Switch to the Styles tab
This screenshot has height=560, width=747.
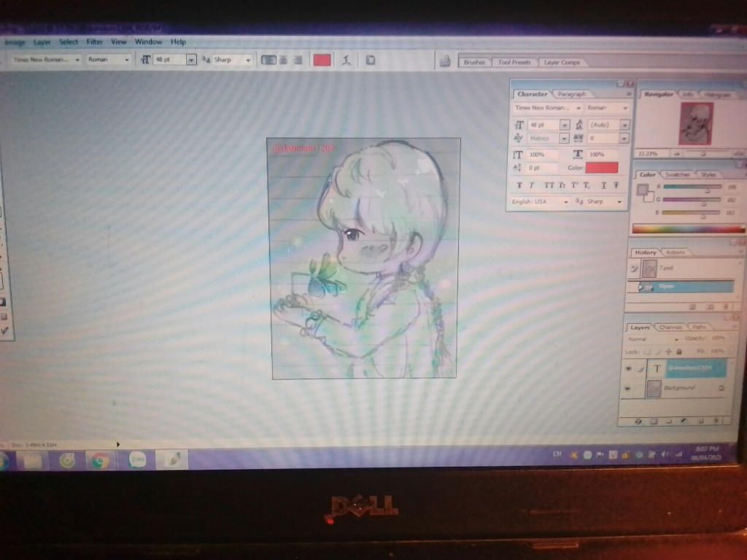tap(708, 175)
